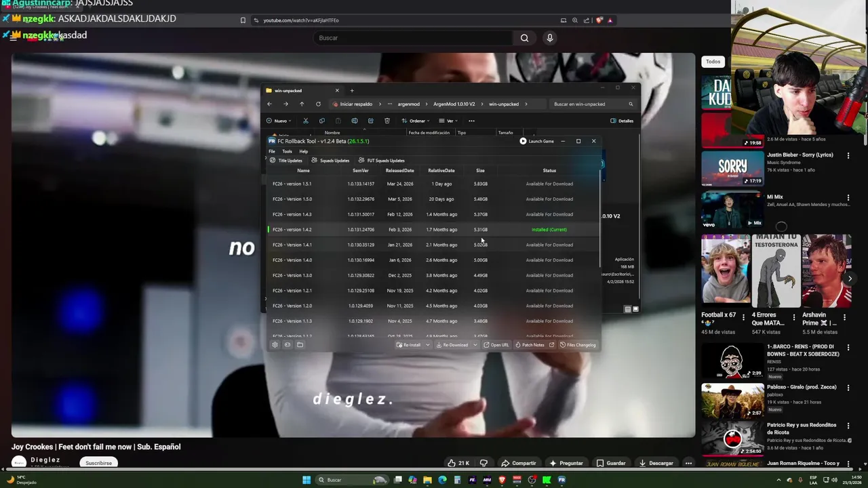
Task: Click the YouTube voice search microphone
Action: pyautogui.click(x=550, y=38)
